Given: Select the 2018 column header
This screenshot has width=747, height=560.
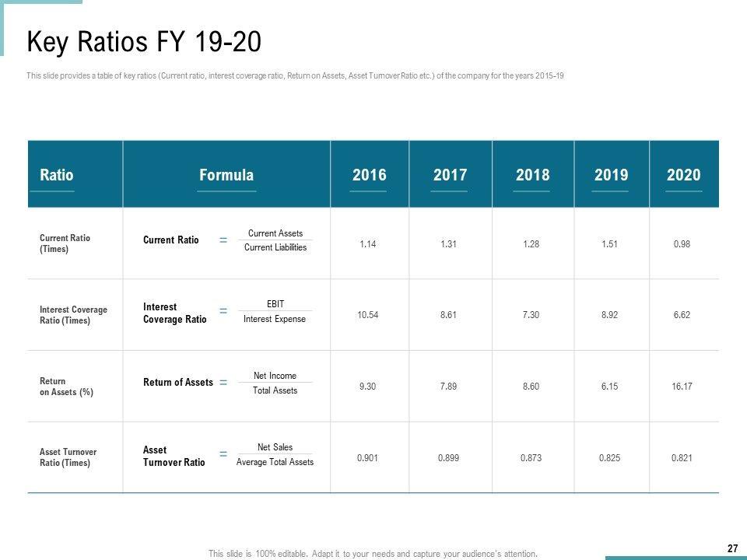Looking at the screenshot, I should coord(532,175).
